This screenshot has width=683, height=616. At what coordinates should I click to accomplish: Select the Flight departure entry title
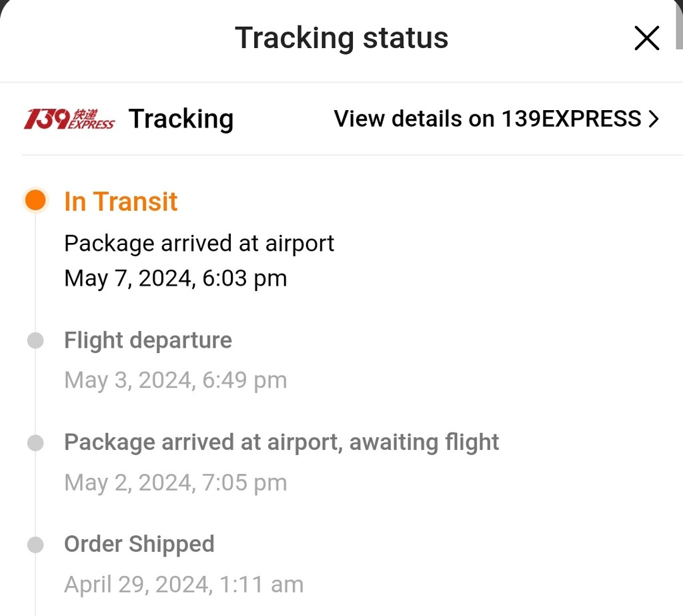click(148, 340)
